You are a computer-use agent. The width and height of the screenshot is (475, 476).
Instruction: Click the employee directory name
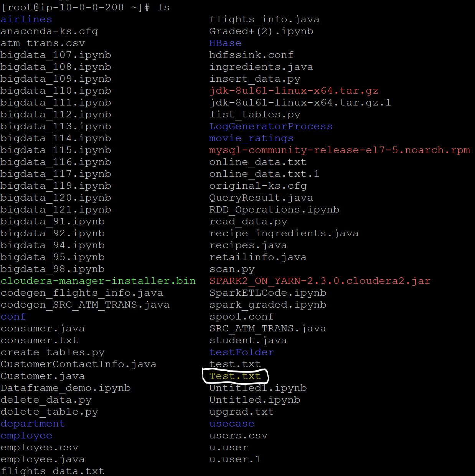[x=26, y=435]
